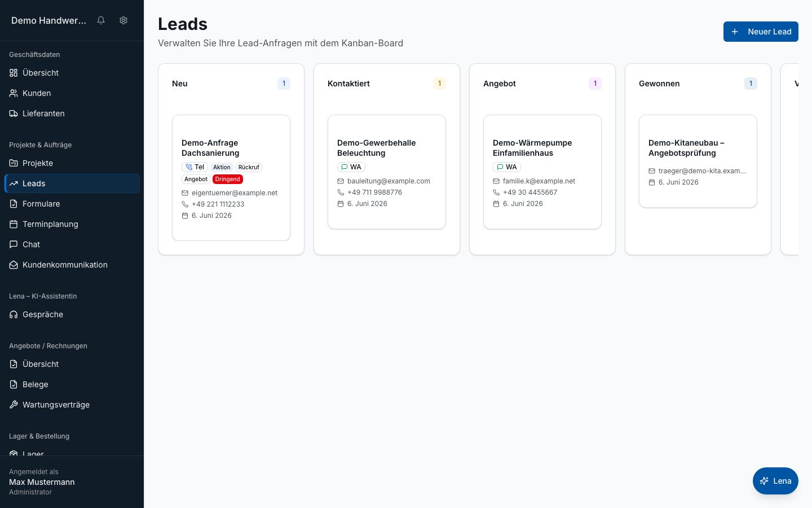Click the Neu column count badge

(x=284, y=84)
